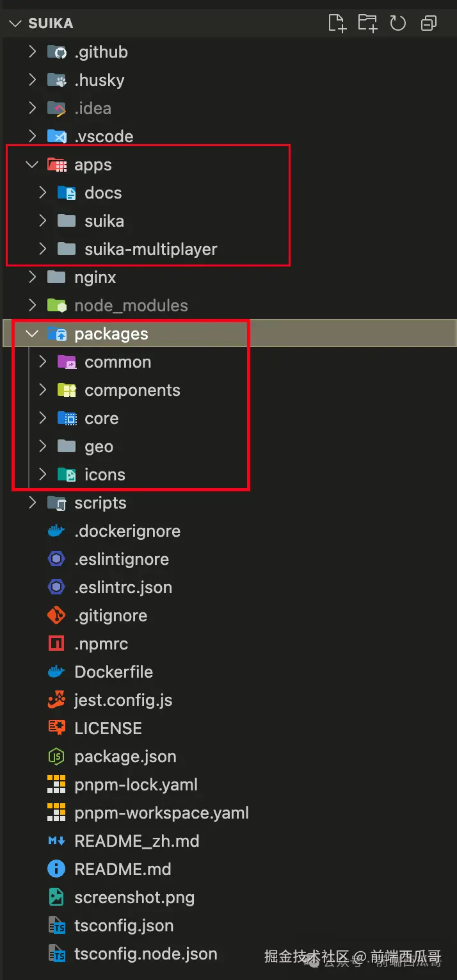Viewport: 457px width, 980px height.
Task: Select the core package folder
Action: coord(101,418)
